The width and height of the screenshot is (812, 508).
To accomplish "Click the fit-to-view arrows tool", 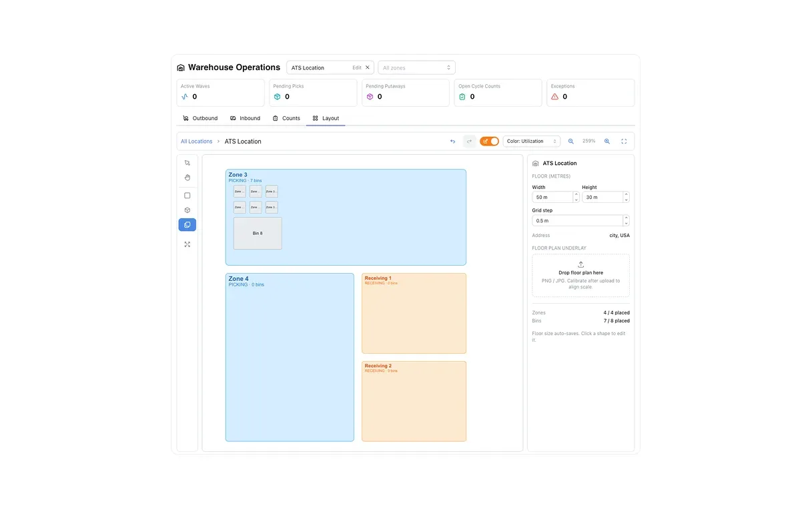I will pyautogui.click(x=187, y=244).
